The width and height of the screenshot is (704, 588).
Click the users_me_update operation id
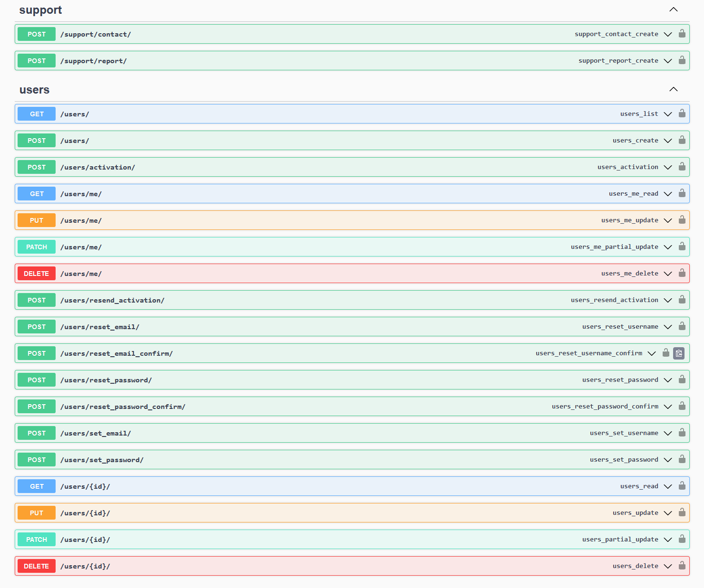coord(629,220)
